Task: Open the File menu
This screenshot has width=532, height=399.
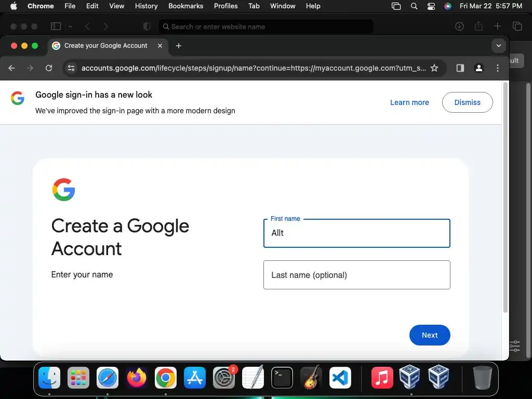Action: [70, 6]
